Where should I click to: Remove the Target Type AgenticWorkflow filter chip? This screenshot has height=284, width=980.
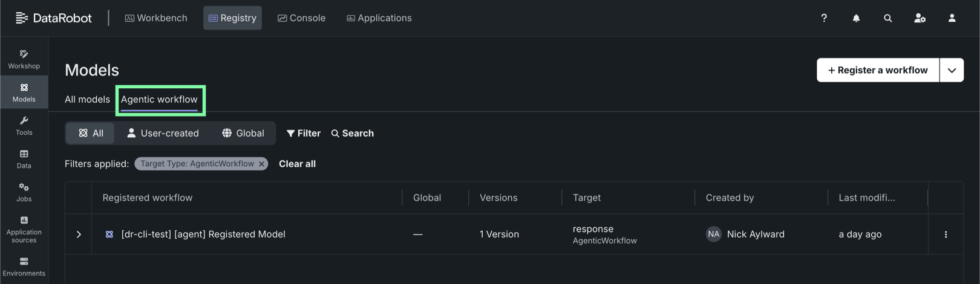[x=261, y=164]
